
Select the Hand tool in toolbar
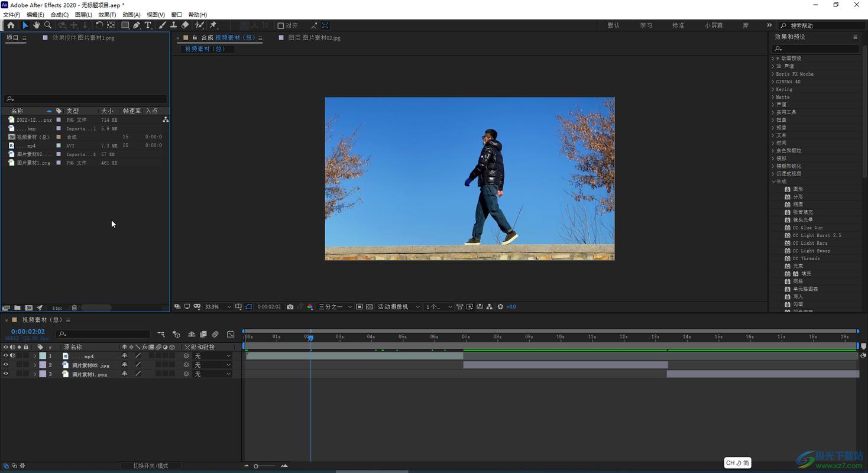point(37,25)
